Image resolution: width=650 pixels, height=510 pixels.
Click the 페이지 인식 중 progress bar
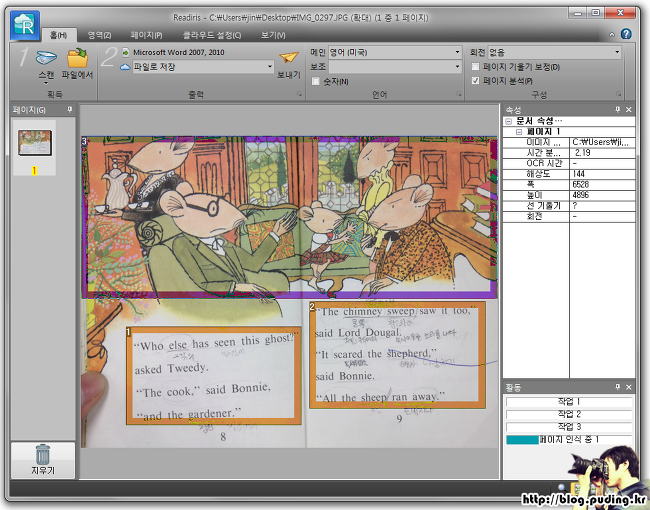569,440
